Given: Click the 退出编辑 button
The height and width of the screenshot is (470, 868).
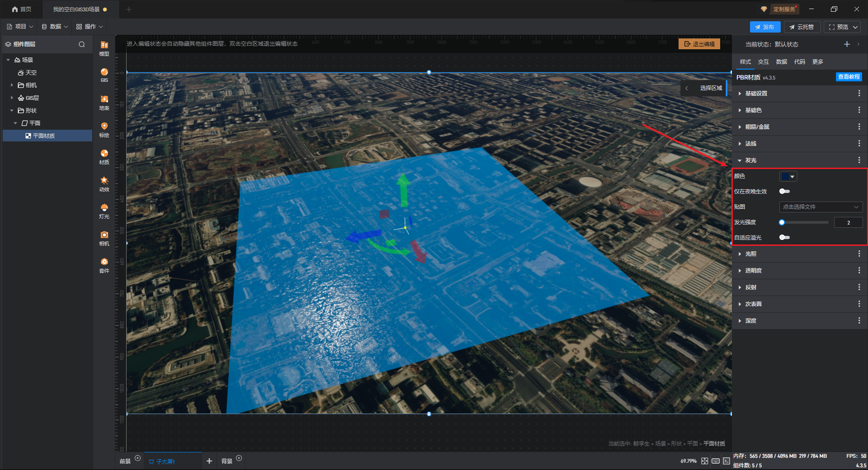Looking at the screenshot, I should [x=699, y=44].
